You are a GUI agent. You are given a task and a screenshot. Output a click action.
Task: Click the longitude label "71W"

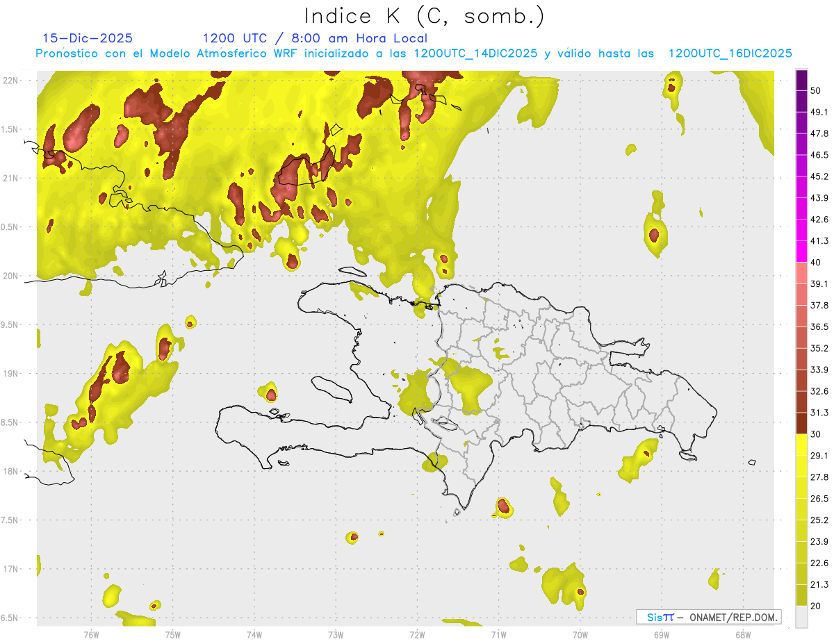498,634
